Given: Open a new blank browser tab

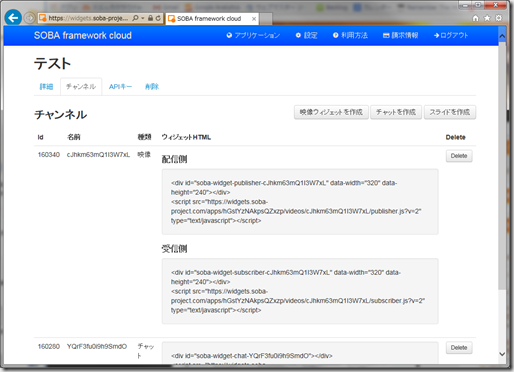Looking at the screenshot, I should pos(266,19).
